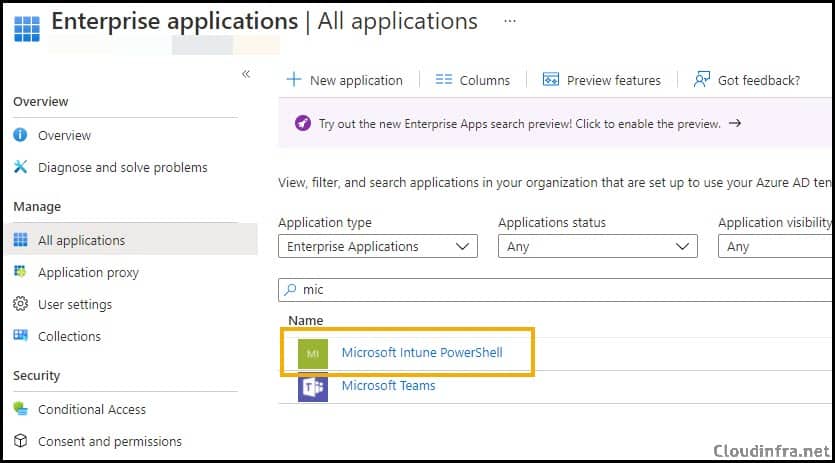Click the Conditional Access icon
Image resolution: width=835 pixels, height=463 pixels.
click(20, 409)
